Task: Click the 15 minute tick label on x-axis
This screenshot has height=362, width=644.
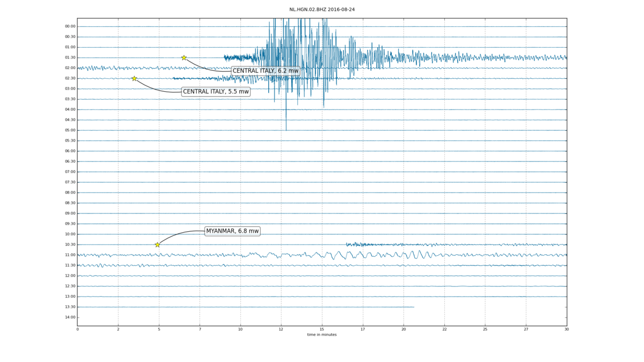Action: coord(322,329)
